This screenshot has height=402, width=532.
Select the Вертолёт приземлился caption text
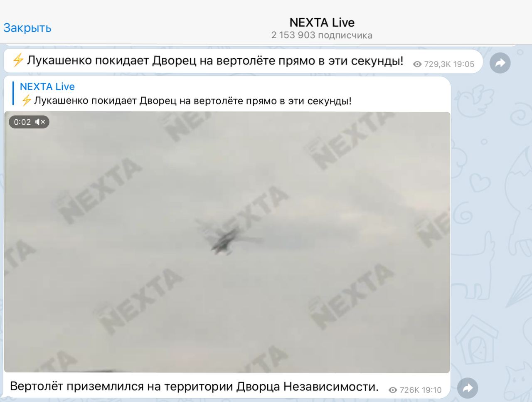pos(194,387)
